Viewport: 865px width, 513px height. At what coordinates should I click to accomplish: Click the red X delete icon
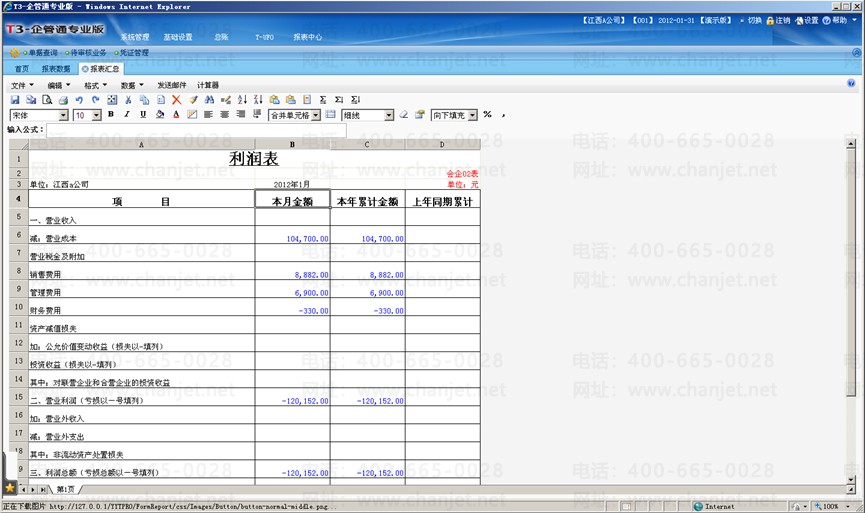tap(176, 100)
